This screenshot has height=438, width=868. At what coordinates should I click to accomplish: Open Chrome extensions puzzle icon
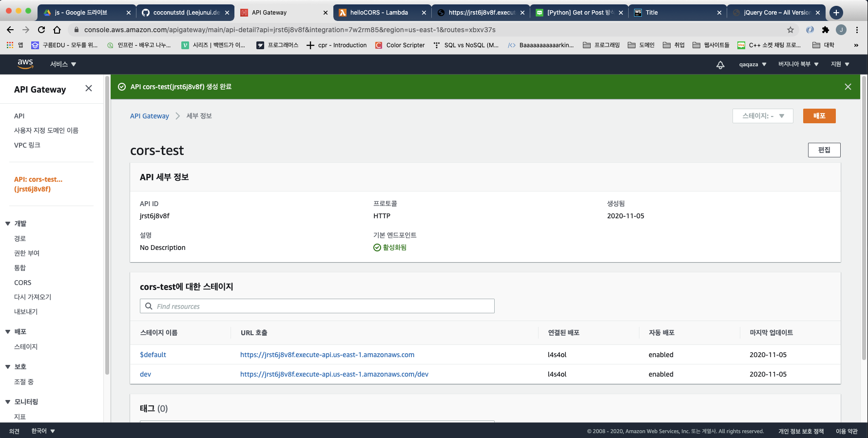(x=826, y=30)
